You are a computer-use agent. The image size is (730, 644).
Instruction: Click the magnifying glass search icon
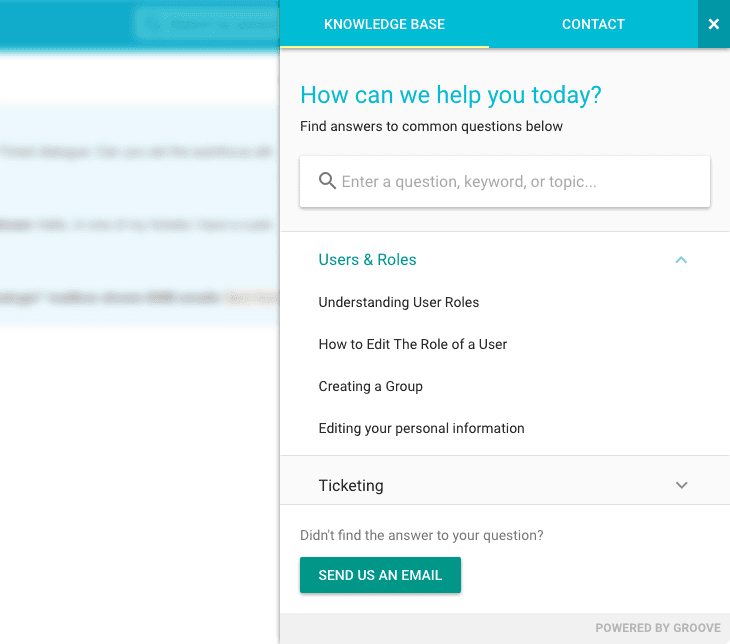pos(327,181)
